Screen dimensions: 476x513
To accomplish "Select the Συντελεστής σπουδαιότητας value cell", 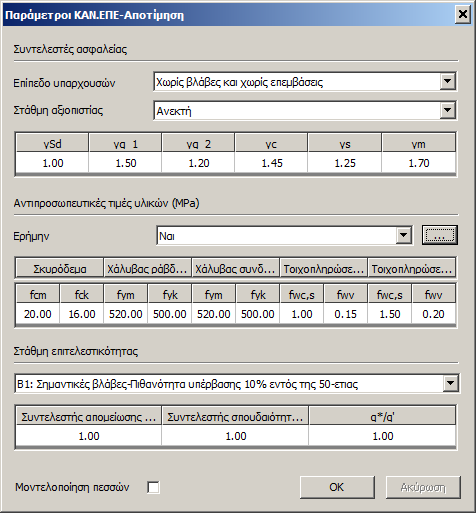I will 235,436.
